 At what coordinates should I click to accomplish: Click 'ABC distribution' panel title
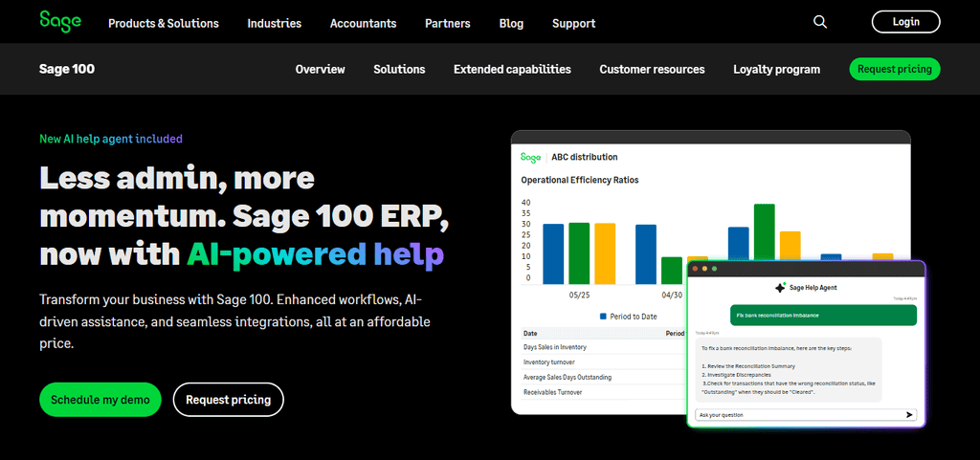(x=585, y=157)
